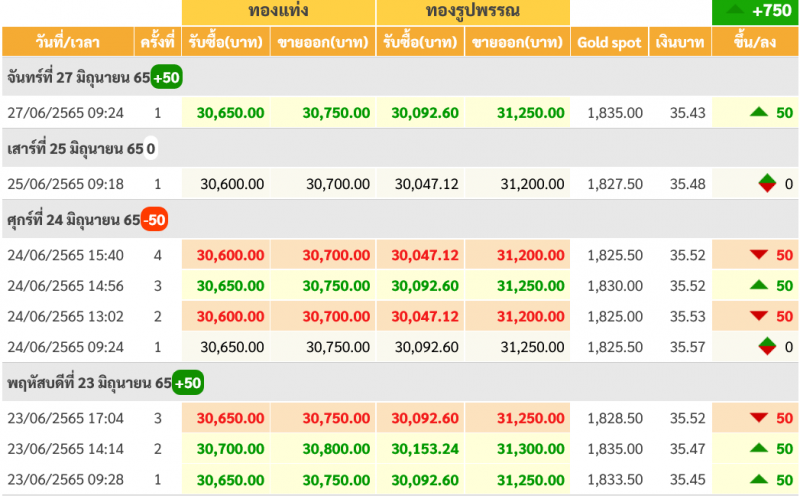800x496 pixels.
Task: Click the จันทร์ที่ 27 มิถุนายน 65 date heading
Action: 79,78
